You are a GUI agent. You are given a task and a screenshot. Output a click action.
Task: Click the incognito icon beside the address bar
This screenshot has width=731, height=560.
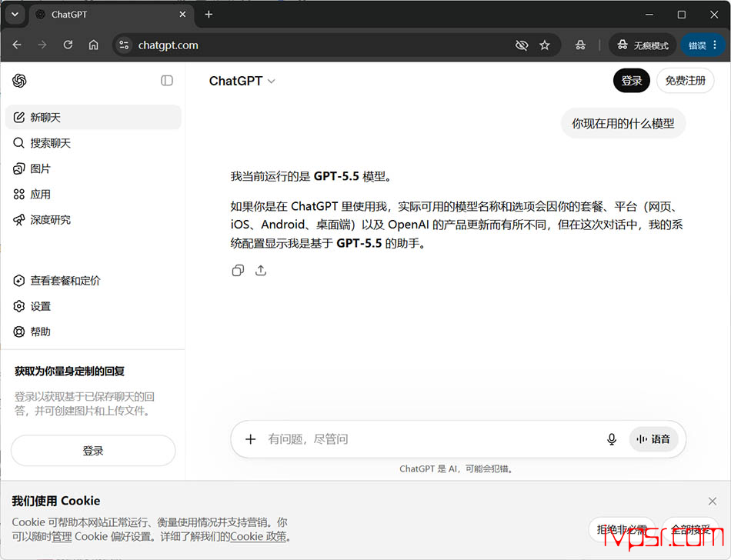click(580, 45)
